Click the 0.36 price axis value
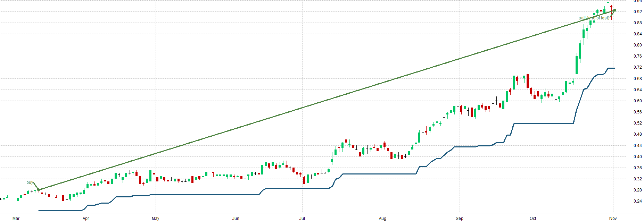The width and height of the screenshot is (644, 222). (638, 168)
